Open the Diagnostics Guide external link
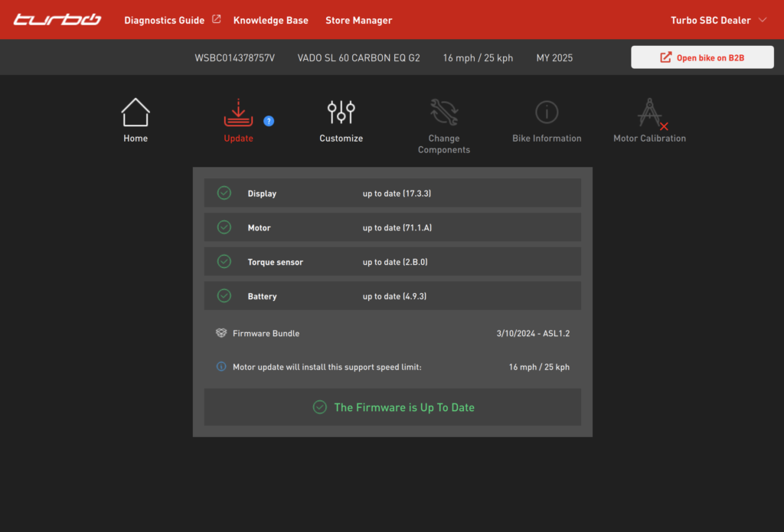784x532 pixels. tap(171, 21)
